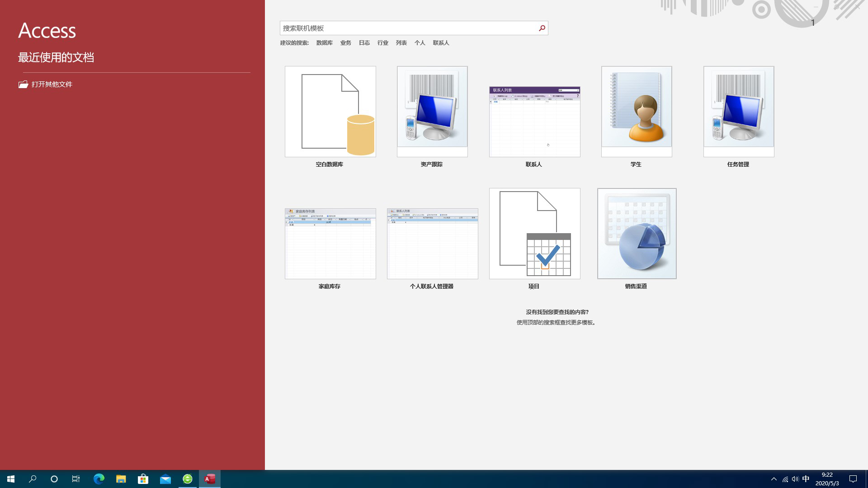Open the green circular app on taskbar
This screenshot has width=868, height=488.
(x=188, y=479)
